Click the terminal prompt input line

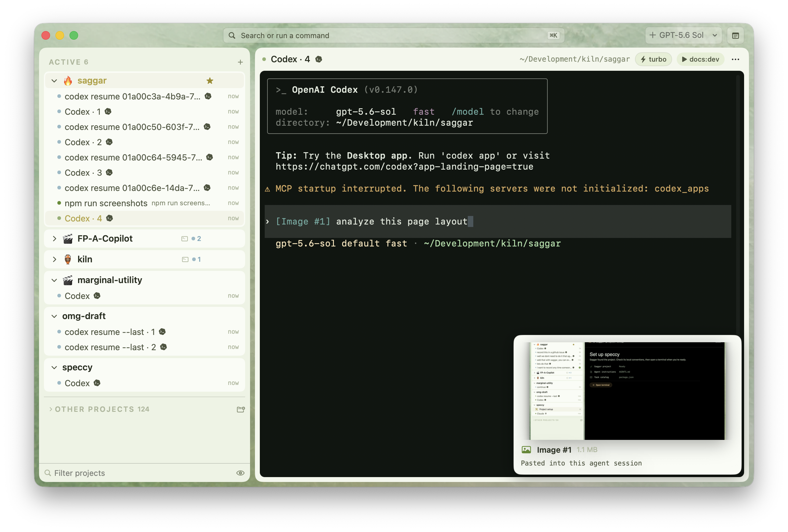pos(498,222)
